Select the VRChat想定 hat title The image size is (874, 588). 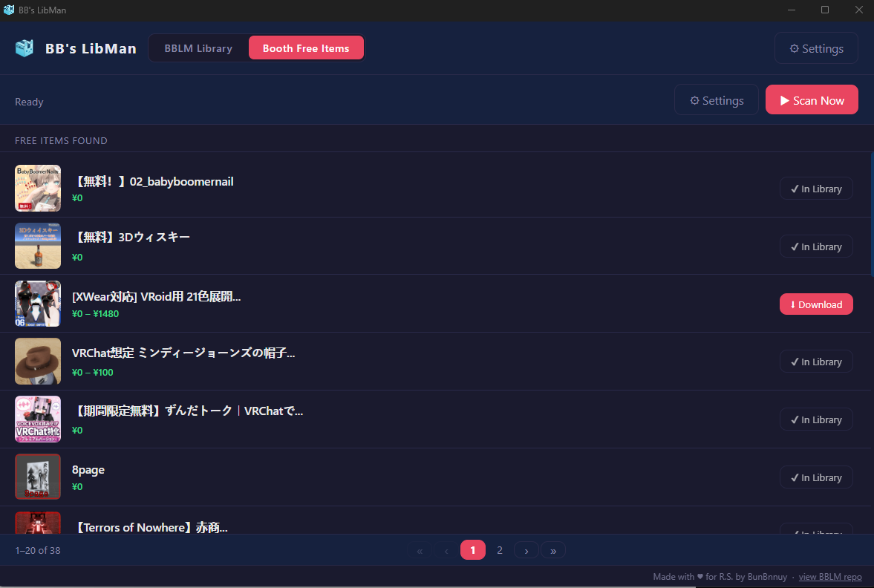[x=183, y=353]
